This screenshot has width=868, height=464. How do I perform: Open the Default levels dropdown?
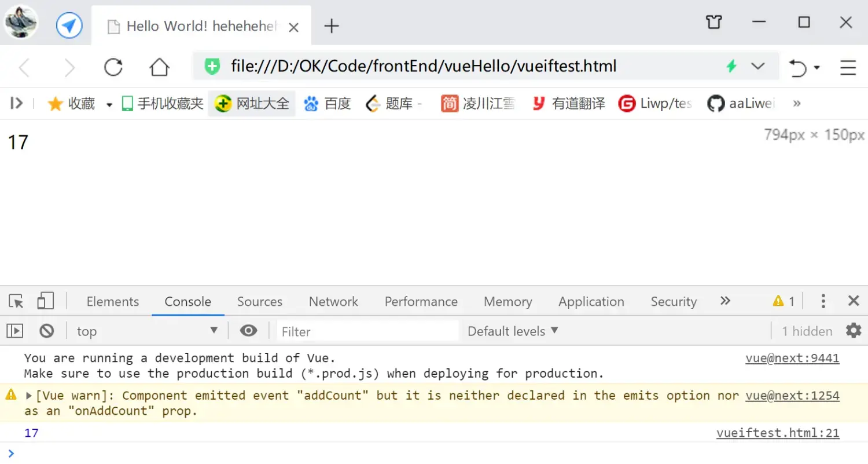point(513,331)
